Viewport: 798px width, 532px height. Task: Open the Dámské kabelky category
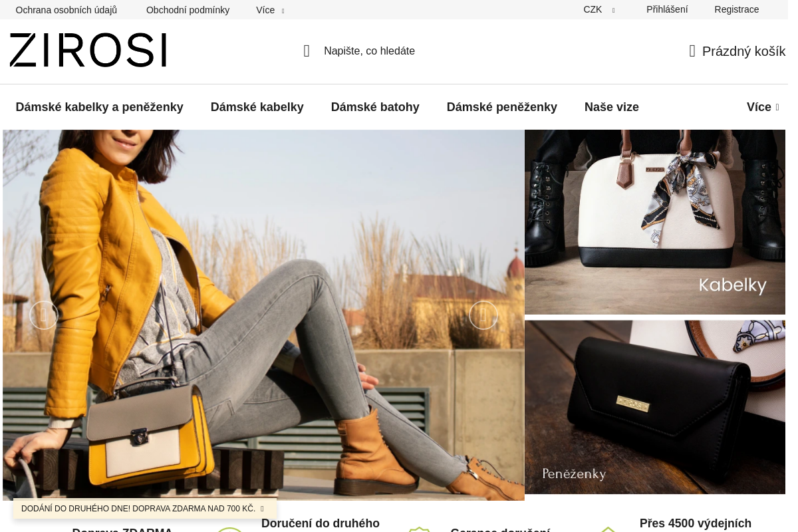pos(257,107)
